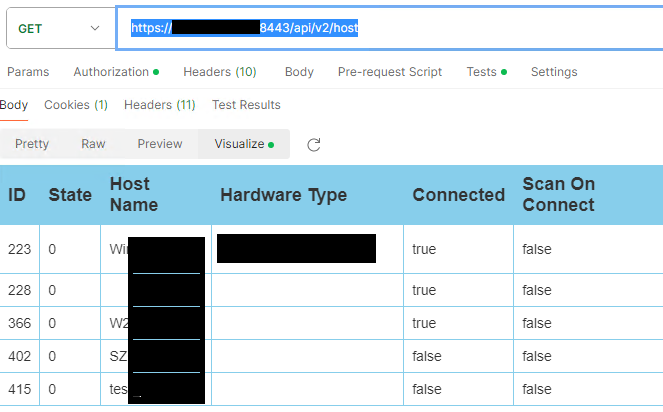
Task: Click State value 0 in row 223
Action: [x=52, y=249]
